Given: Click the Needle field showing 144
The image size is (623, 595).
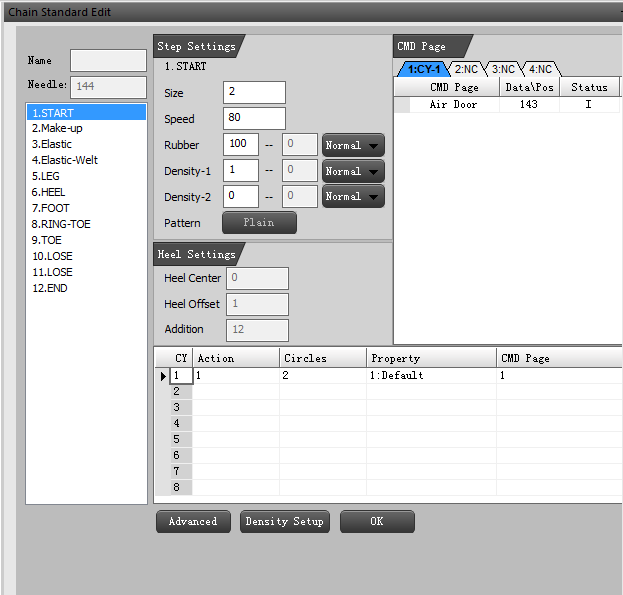Looking at the screenshot, I should click(108, 87).
